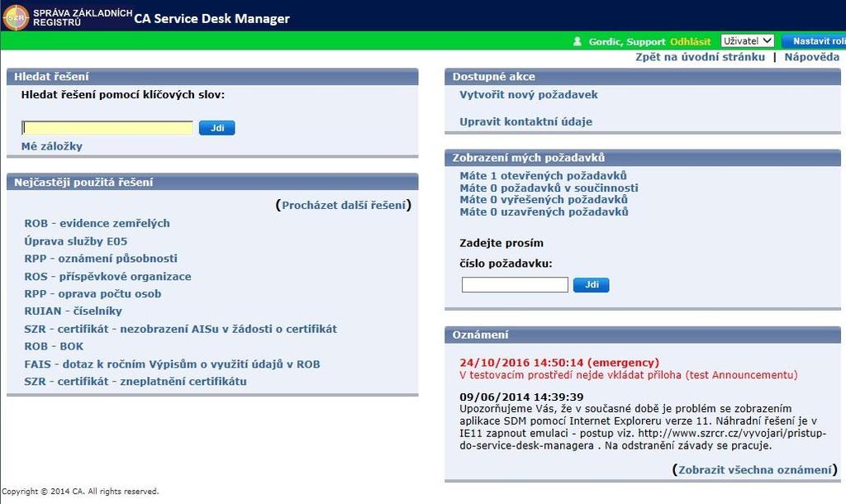This screenshot has width=846, height=504.
Task: Click the user profile icon beside Gordic, Support
Action: tap(577, 41)
